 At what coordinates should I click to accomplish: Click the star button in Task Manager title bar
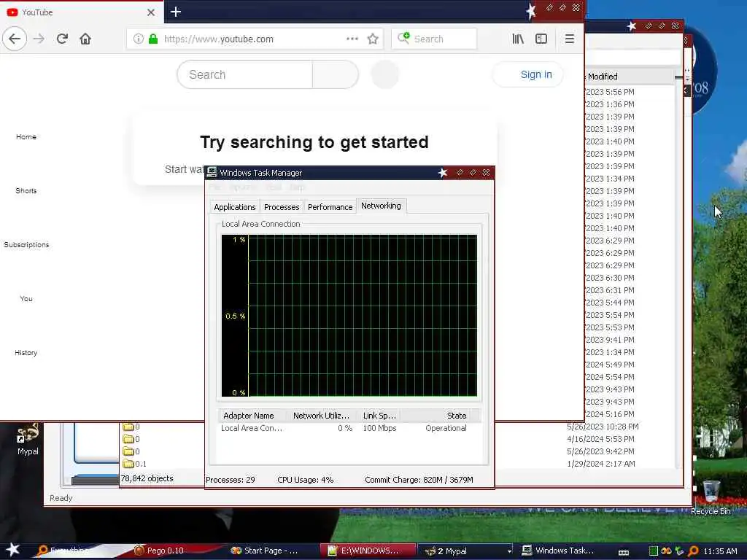(443, 172)
